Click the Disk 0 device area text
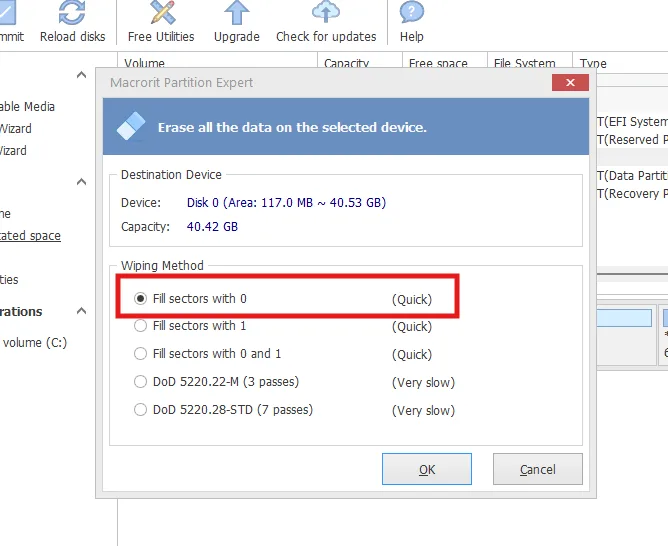Image resolution: width=668 pixels, height=546 pixels. (x=286, y=202)
